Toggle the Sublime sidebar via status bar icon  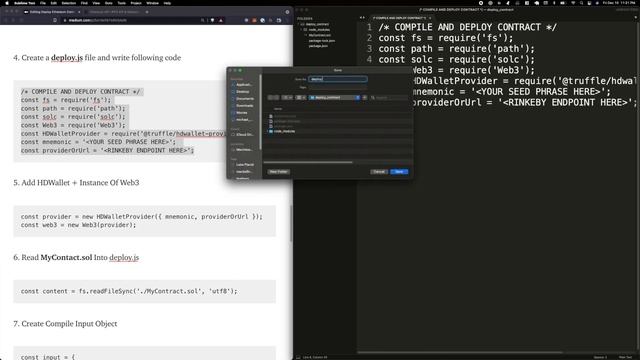(298, 357)
